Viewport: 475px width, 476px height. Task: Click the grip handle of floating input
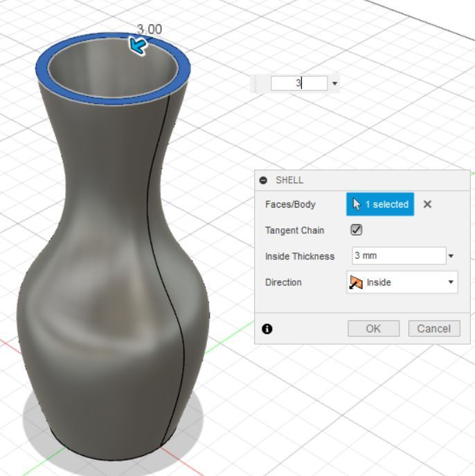(x=255, y=84)
